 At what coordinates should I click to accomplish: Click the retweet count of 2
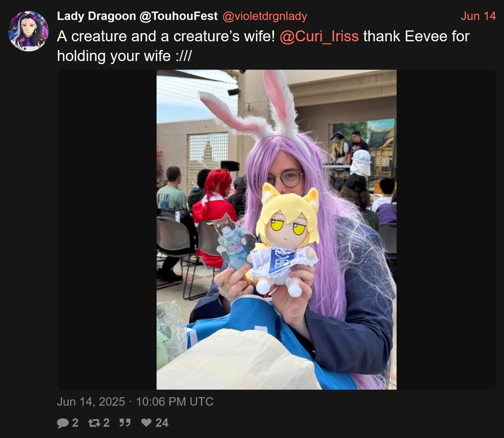(106, 423)
